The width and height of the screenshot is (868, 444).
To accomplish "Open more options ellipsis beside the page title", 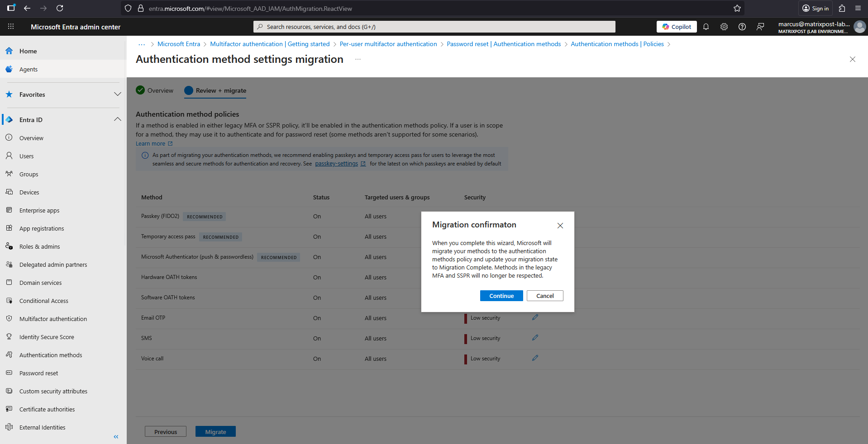I will (x=358, y=59).
